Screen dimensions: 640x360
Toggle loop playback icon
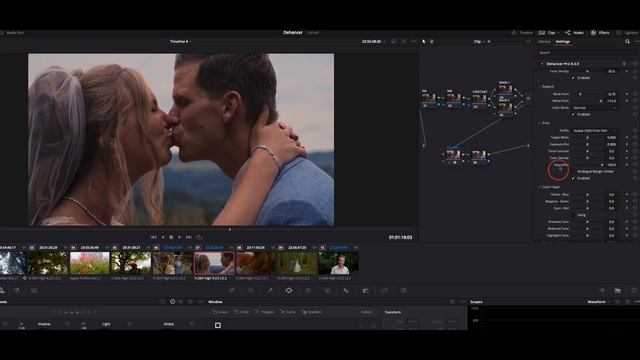199,237
